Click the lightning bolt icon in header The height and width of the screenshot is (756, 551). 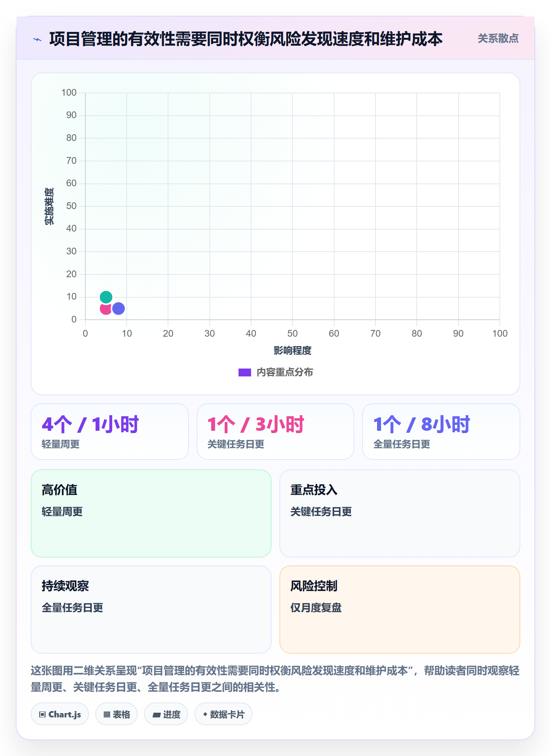point(37,39)
